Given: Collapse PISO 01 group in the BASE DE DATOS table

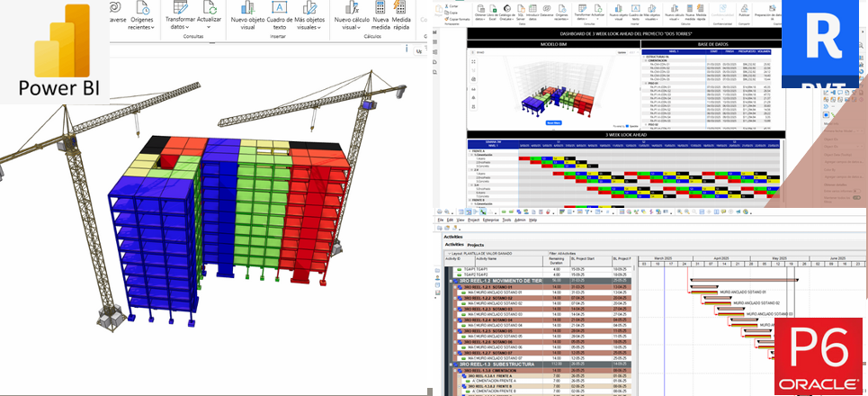Looking at the screenshot, I should click(646, 83).
